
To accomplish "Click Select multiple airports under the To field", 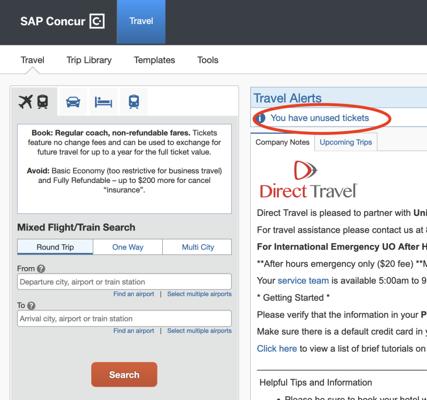I will [x=199, y=331].
